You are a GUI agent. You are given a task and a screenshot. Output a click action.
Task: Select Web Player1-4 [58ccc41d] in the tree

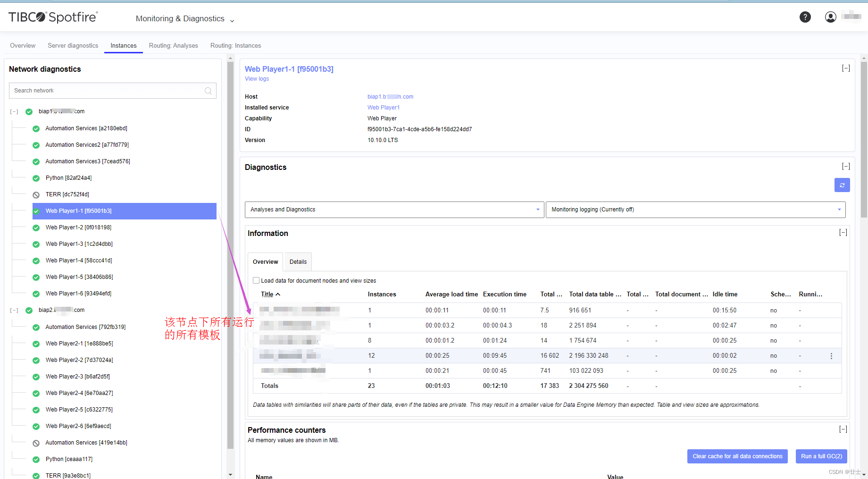click(x=79, y=261)
